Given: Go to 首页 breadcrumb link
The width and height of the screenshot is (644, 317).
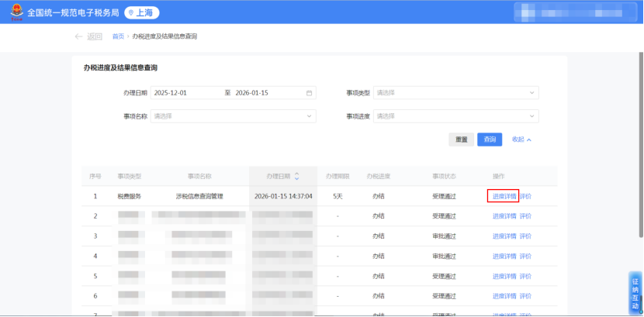Looking at the screenshot, I should coord(118,36).
